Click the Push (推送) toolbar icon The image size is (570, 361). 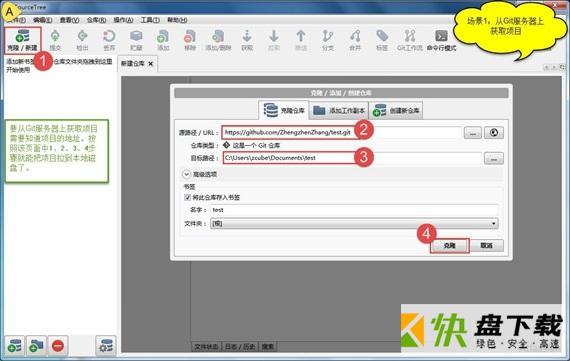[301, 40]
